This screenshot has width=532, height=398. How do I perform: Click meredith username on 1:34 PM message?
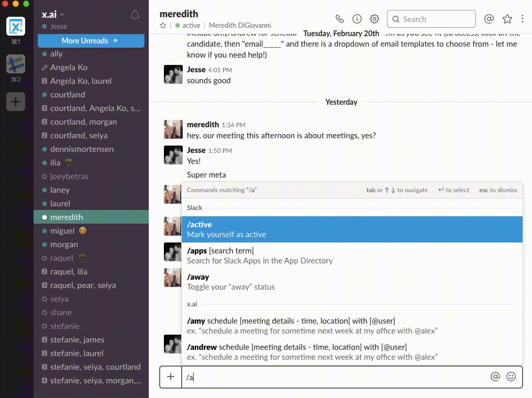click(203, 125)
